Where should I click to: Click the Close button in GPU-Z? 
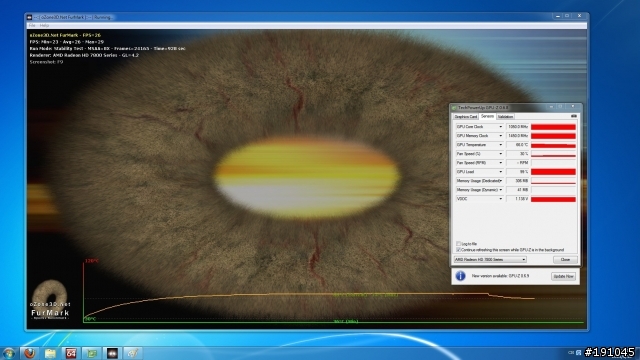click(x=565, y=260)
